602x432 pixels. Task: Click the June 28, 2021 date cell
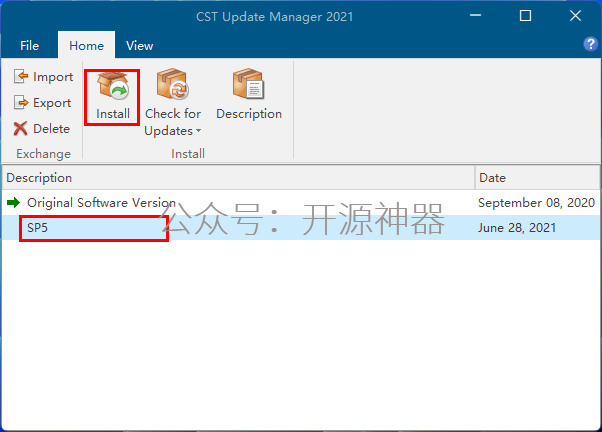tap(517, 228)
